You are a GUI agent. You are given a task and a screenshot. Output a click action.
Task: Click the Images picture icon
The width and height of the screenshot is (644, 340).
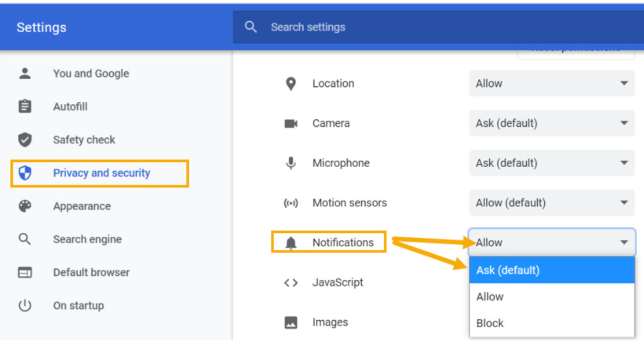291,322
